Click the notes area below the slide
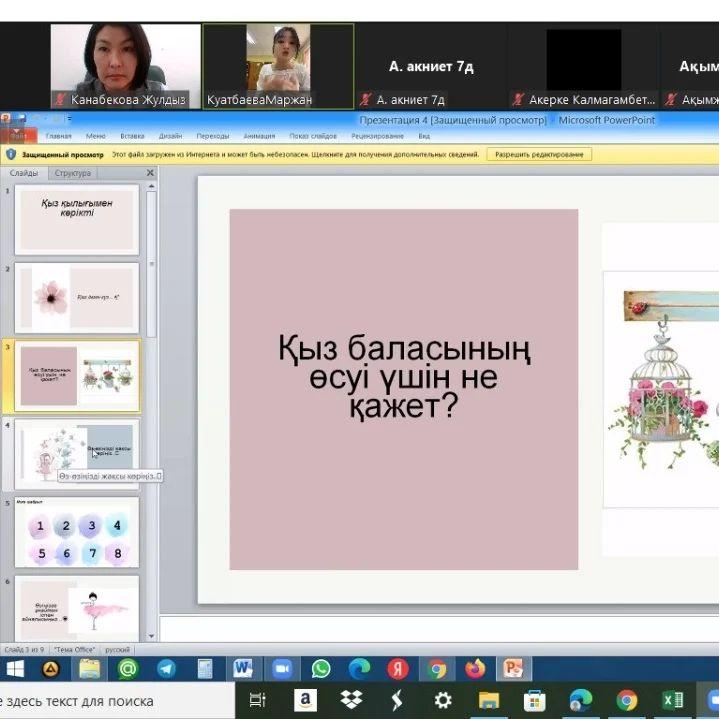This screenshot has width=719, height=719. (x=439, y=628)
